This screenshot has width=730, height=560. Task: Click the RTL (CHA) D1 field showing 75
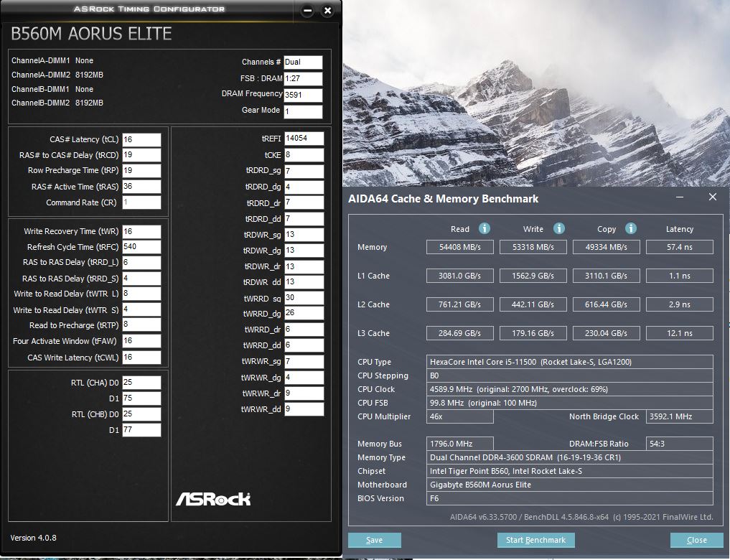[141, 398]
